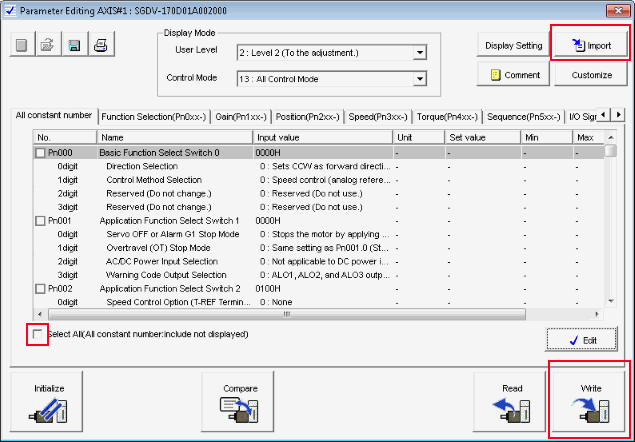Screen dimensions: 635x442
Task: Click the Import button
Action: (590, 45)
